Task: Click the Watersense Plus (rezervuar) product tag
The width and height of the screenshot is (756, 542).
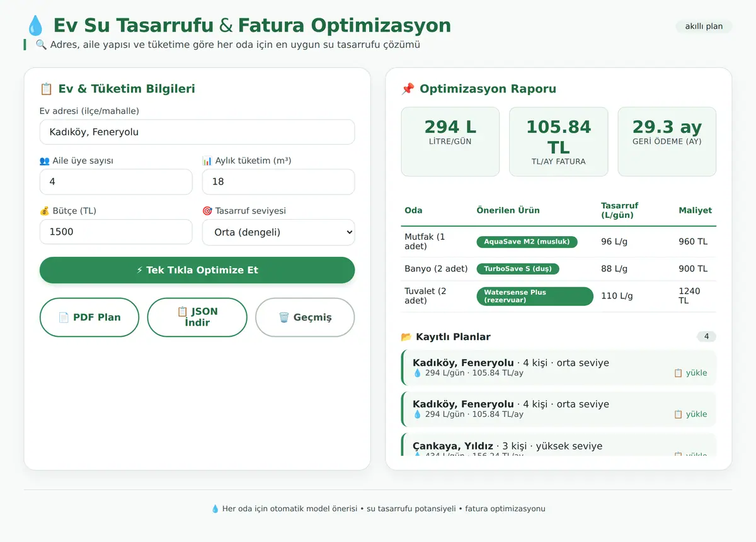Action: pos(535,296)
